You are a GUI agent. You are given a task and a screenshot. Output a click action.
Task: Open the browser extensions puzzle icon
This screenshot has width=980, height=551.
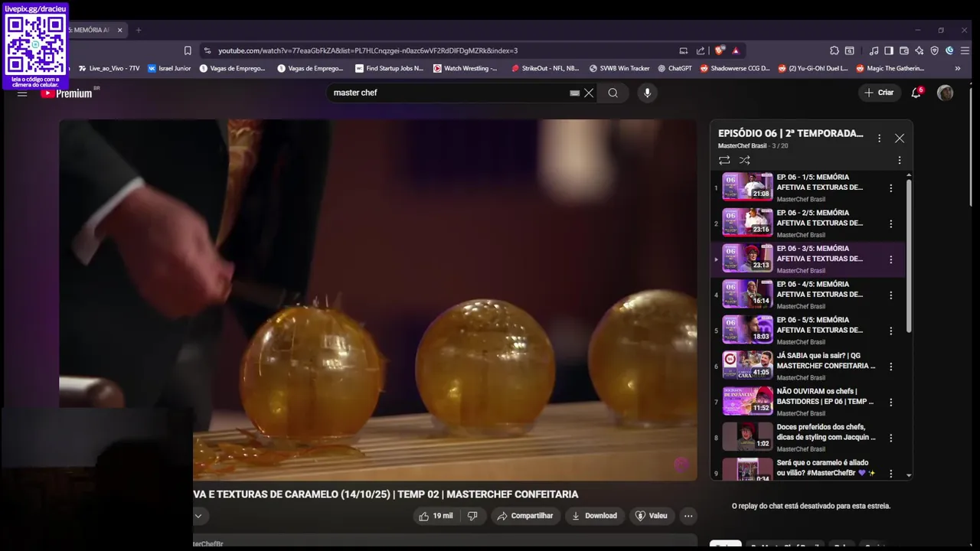tap(834, 51)
